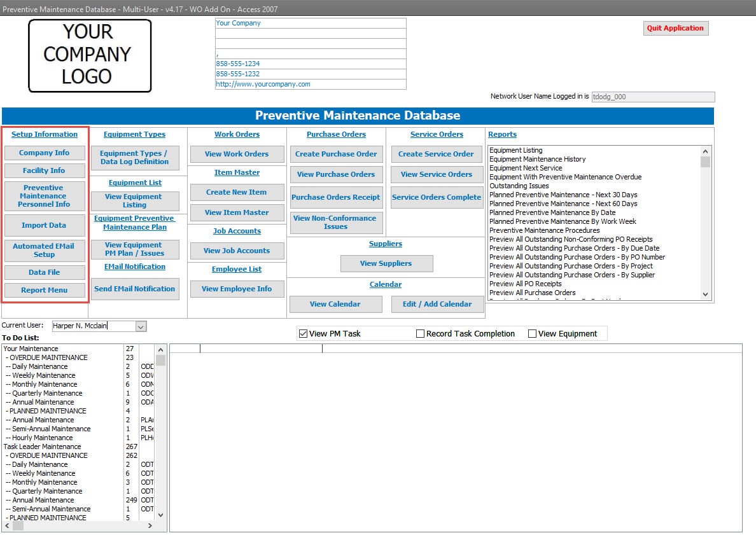756x540 pixels.
Task: Open Company Info setup
Action: pyautogui.click(x=45, y=153)
